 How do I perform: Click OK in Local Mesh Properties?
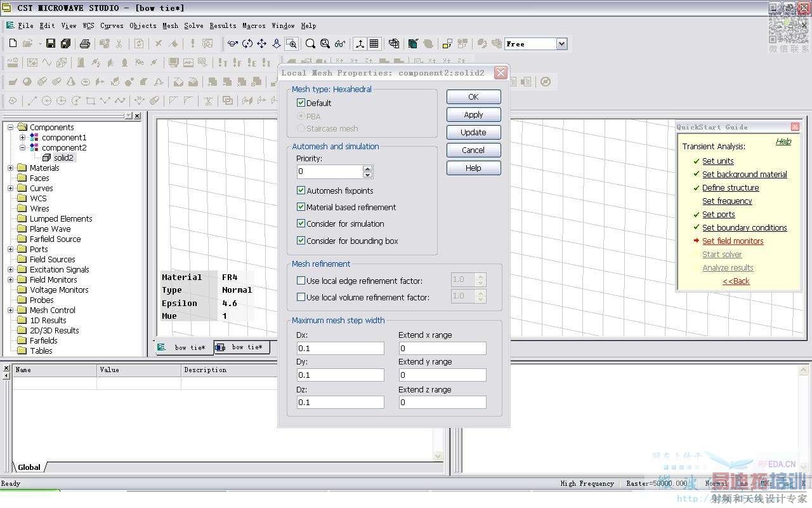(x=473, y=97)
